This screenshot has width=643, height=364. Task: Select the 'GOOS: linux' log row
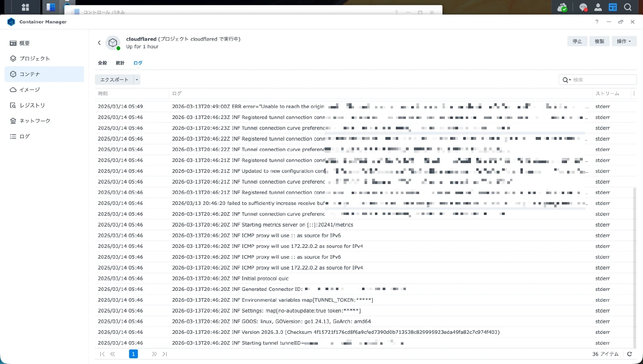365,321
